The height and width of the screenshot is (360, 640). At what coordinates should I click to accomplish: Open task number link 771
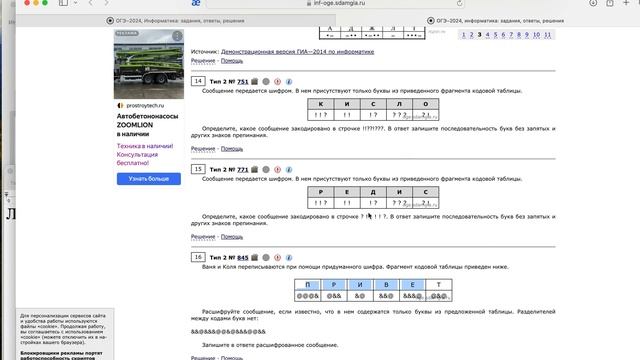coord(242,169)
